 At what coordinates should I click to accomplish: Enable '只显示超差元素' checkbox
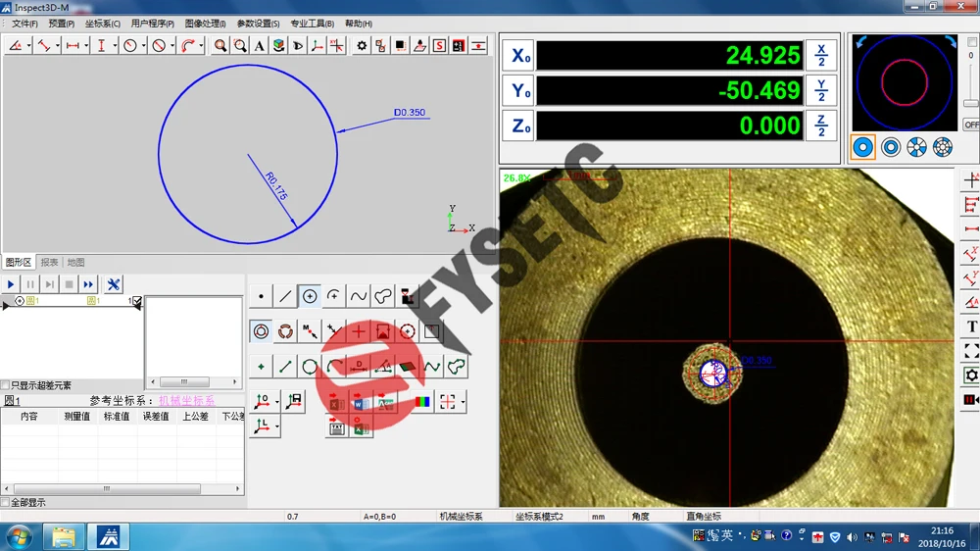6,386
